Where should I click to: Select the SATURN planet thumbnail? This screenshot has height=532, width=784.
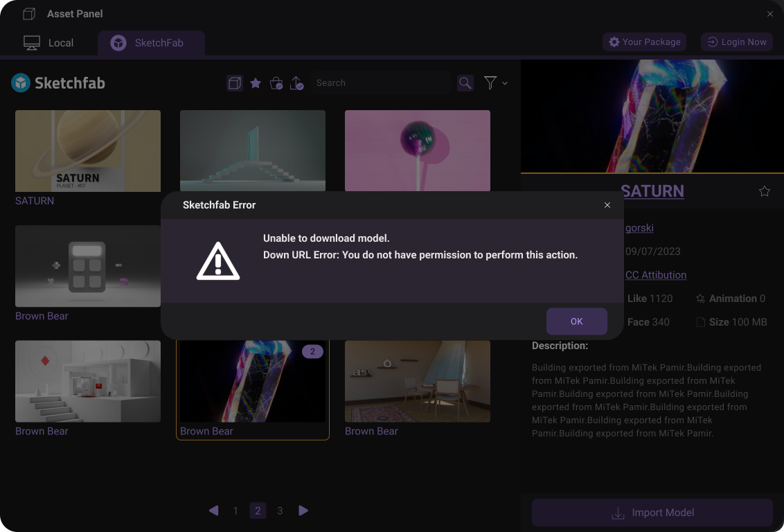click(x=88, y=150)
